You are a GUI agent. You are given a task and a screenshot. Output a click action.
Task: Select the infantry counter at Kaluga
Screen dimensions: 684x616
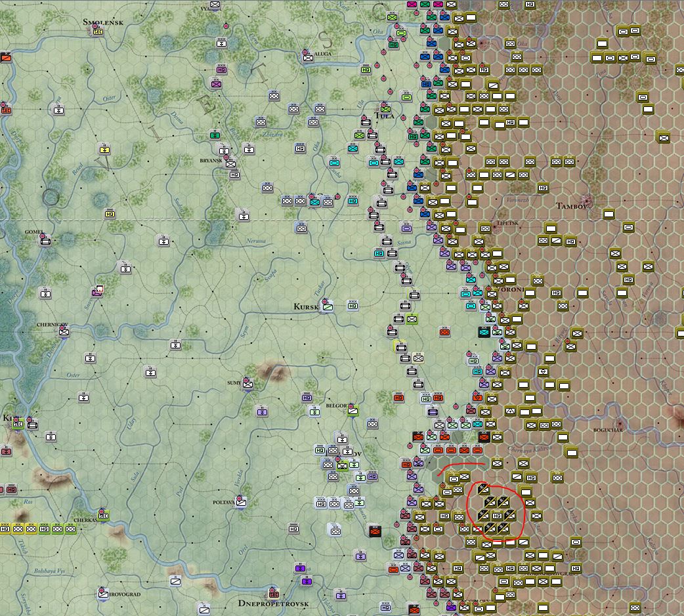coord(308,57)
